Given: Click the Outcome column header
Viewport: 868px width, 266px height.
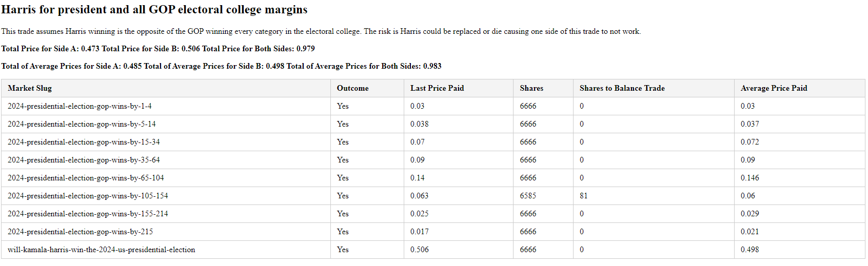Looking at the screenshot, I should pyautogui.click(x=352, y=88).
